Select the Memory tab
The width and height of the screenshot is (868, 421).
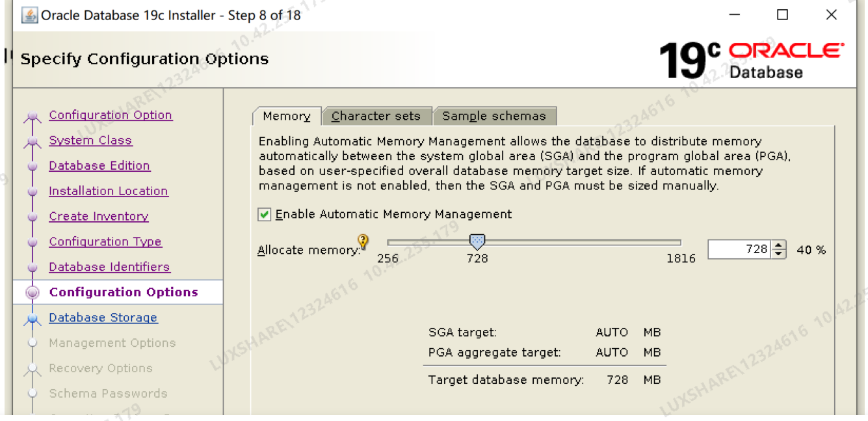(286, 116)
